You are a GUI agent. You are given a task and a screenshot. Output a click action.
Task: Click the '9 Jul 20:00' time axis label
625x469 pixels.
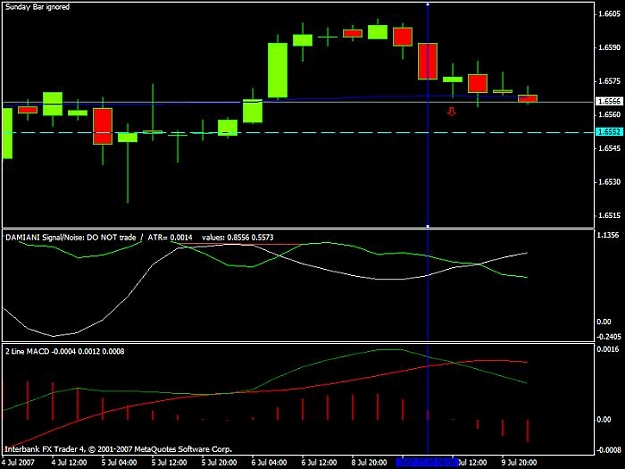[519, 463]
